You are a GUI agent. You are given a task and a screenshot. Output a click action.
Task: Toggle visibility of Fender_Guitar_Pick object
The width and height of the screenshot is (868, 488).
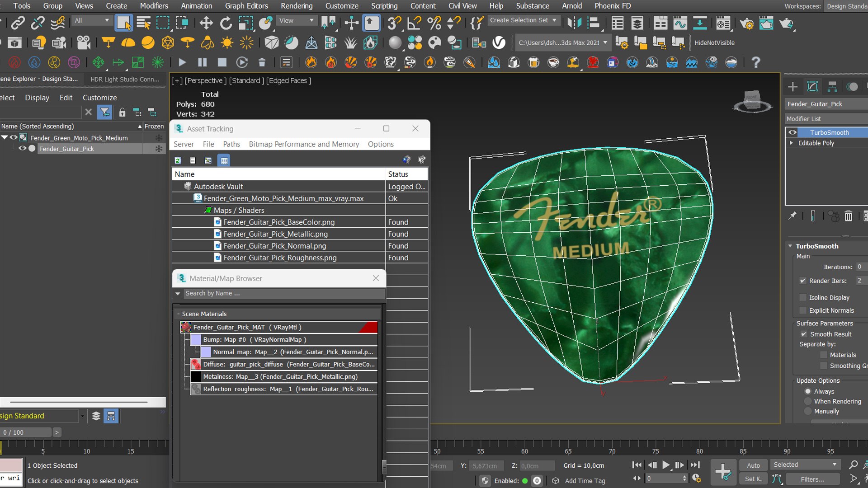pyautogui.click(x=22, y=148)
